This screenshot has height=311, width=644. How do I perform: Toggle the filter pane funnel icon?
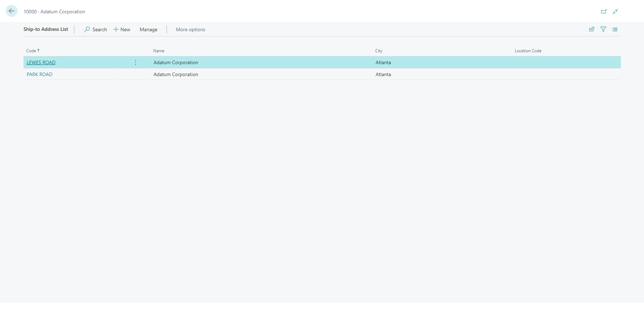point(603,29)
